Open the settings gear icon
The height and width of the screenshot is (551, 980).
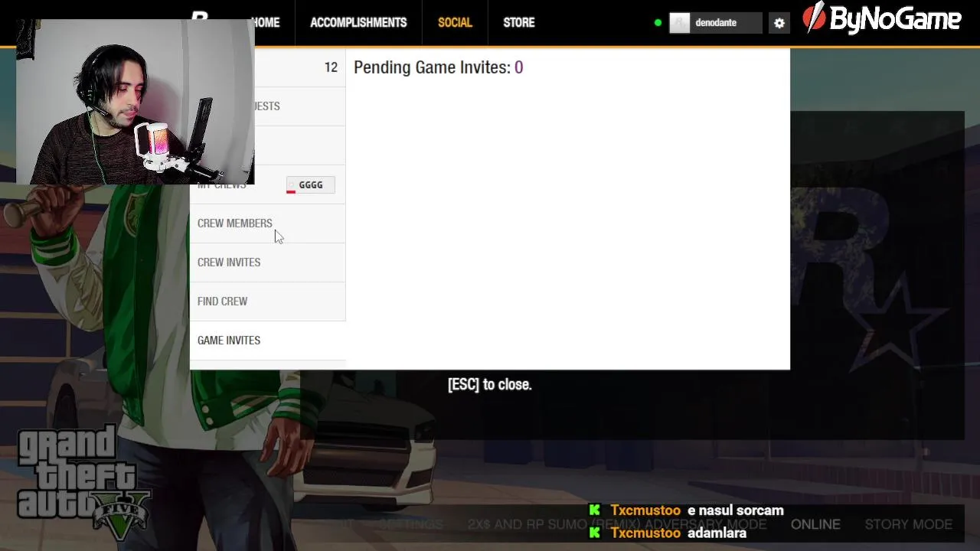point(779,23)
